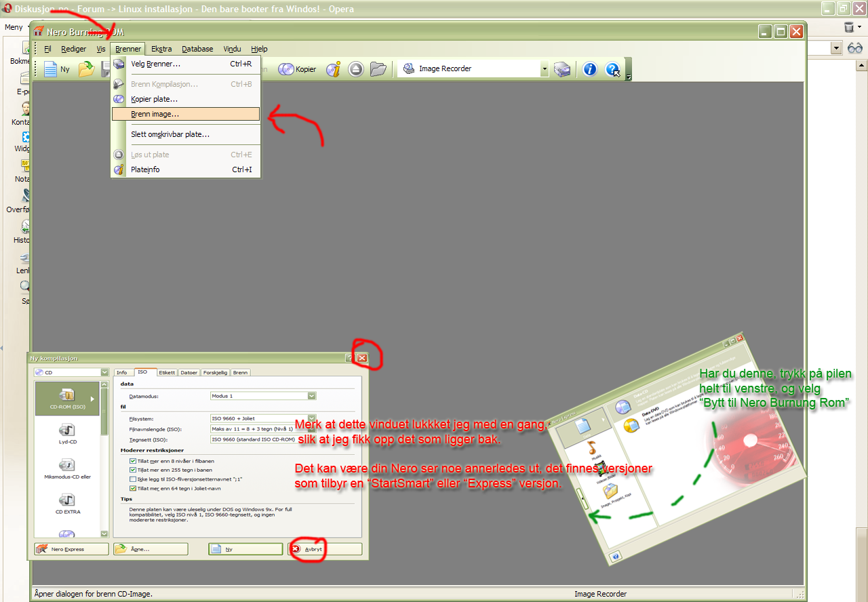The width and height of the screenshot is (868, 602).
Task: Click compilation type list scroll-down arrow
Action: pos(104,534)
